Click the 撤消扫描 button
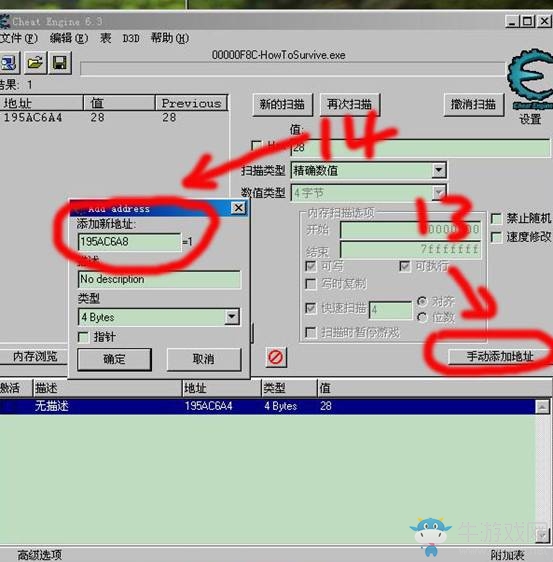 pos(473,105)
